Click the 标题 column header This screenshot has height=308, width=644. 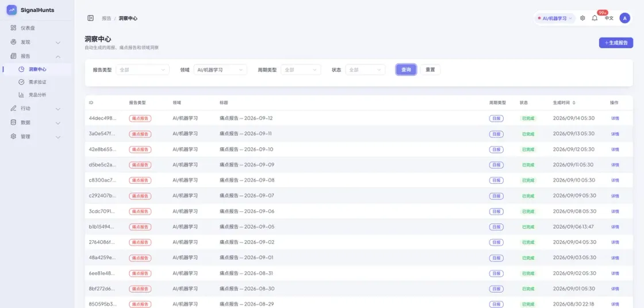click(224, 103)
